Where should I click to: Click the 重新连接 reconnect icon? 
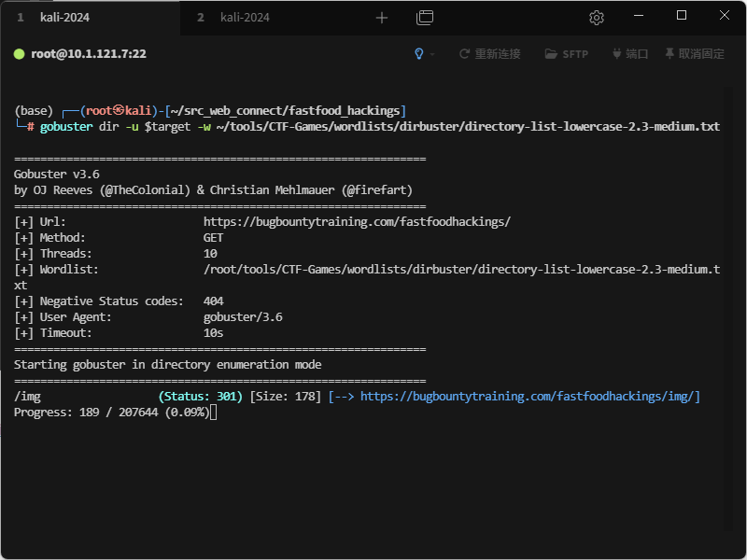[464, 54]
